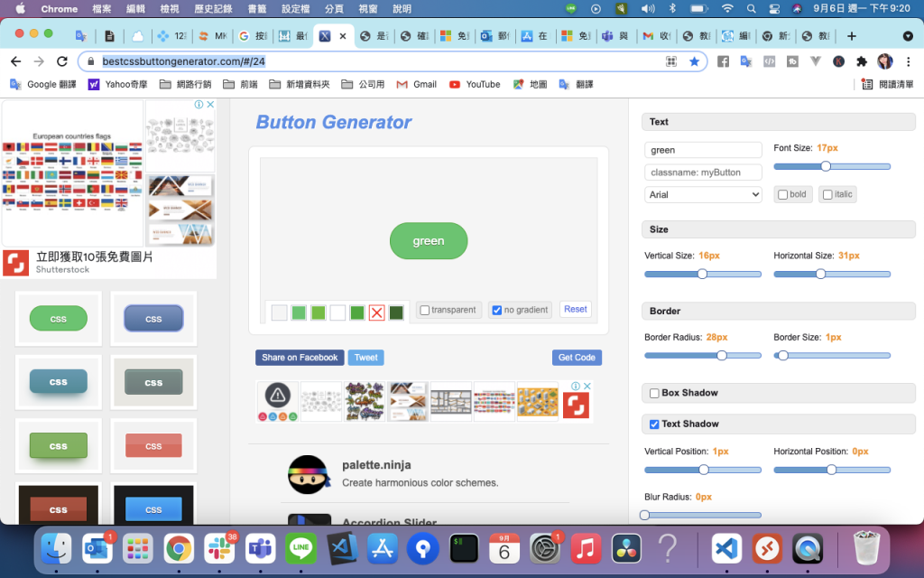Open the Wi-Fi status menu
924x578 pixels.
pos(728,9)
